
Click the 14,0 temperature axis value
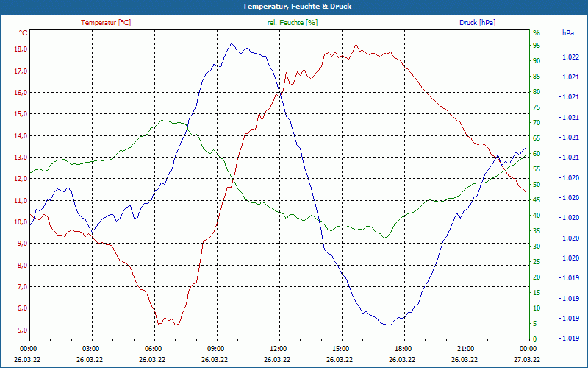click(21, 135)
